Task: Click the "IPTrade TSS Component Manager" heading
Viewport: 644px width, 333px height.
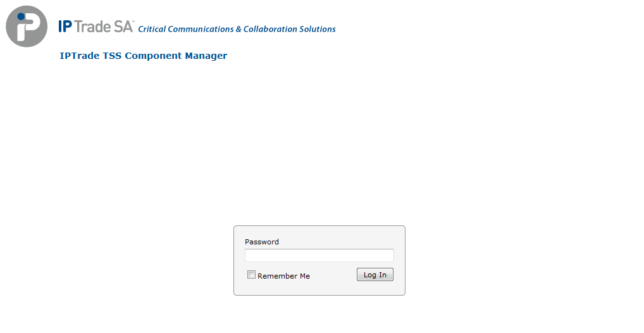Action: (x=143, y=56)
